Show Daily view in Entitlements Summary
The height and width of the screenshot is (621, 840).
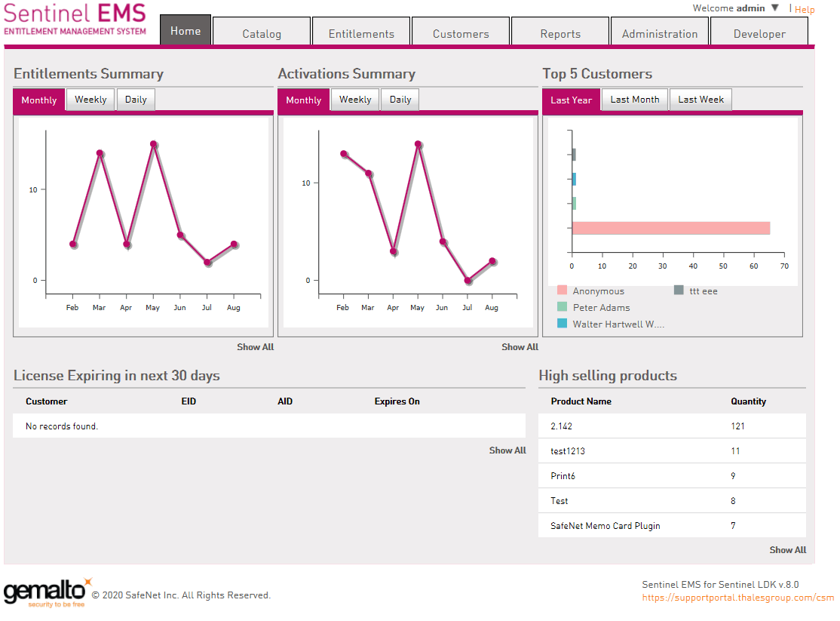136,100
